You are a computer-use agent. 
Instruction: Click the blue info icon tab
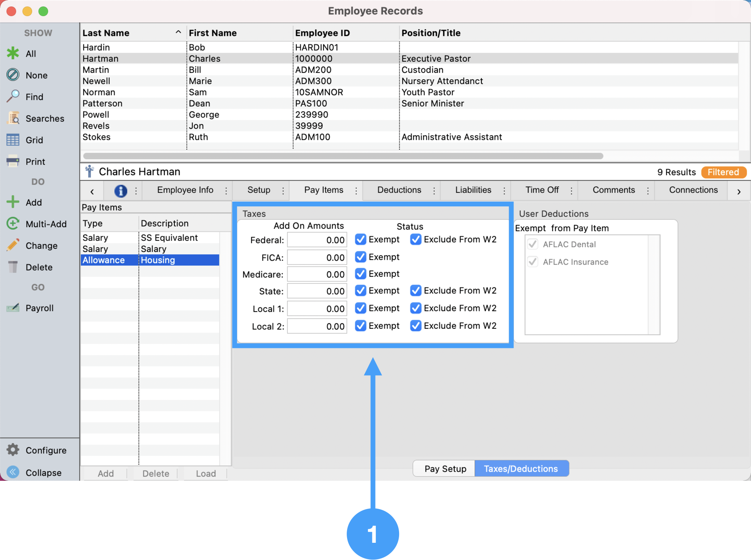coord(120,191)
